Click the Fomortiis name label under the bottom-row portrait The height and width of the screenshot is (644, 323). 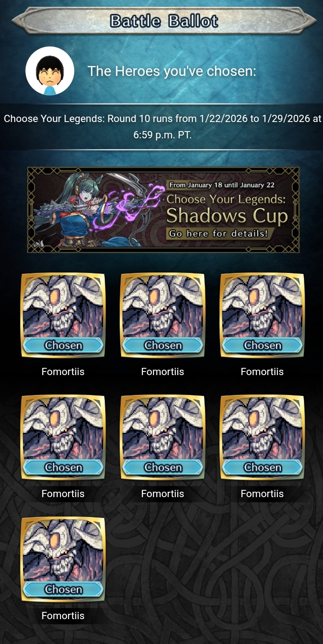click(x=63, y=616)
